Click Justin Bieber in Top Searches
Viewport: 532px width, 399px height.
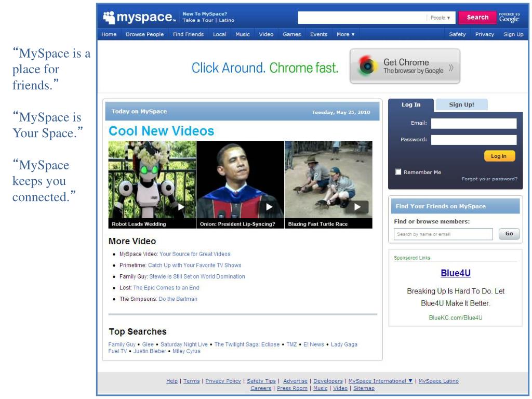coord(150,351)
